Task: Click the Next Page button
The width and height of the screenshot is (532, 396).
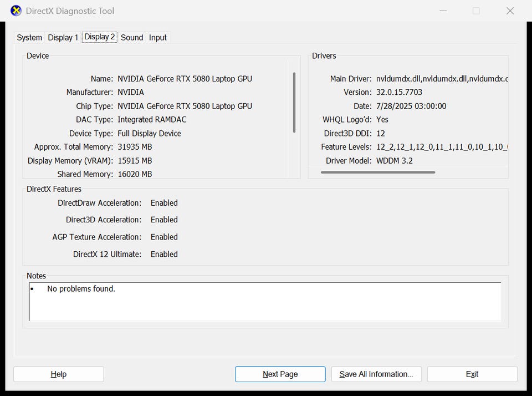Action: 280,374
